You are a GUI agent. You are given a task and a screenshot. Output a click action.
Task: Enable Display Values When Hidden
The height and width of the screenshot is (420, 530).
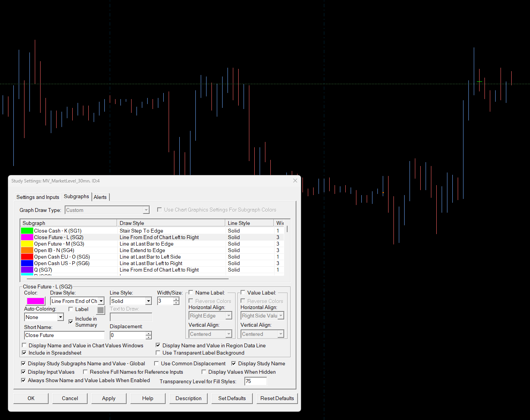tap(204, 372)
